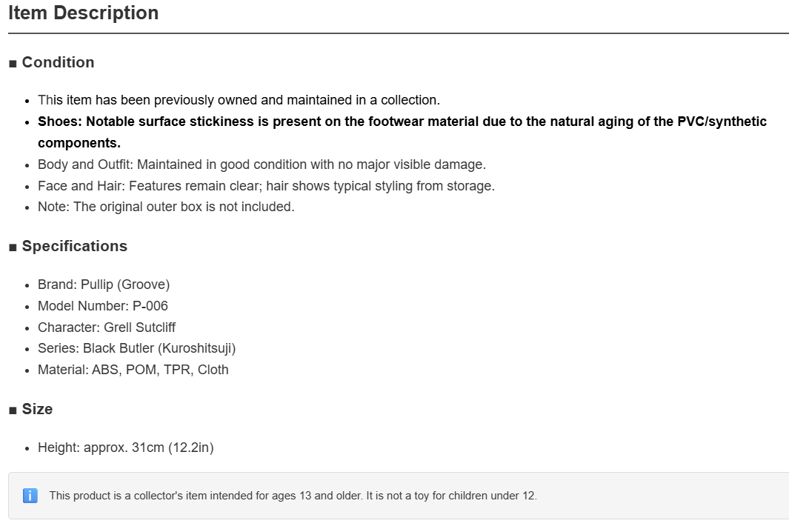Click the Condition section heading

click(58, 62)
